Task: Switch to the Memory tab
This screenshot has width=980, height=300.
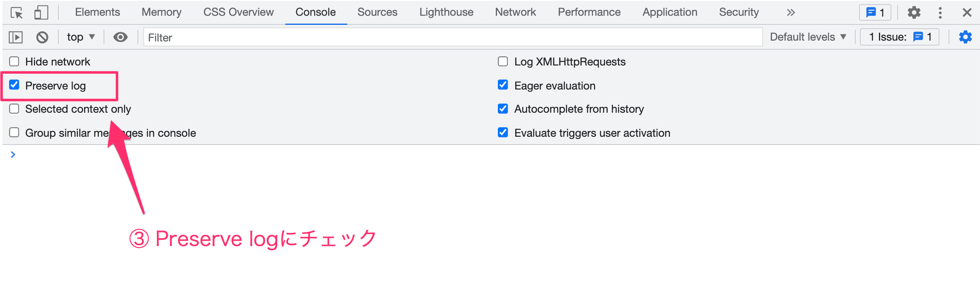Action: 162,12
